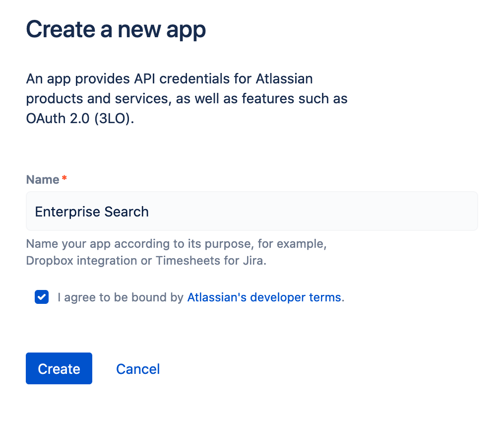Click the red required asterisk
Viewport: 504px width, 427px height.
pyautogui.click(x=64, y=179)
